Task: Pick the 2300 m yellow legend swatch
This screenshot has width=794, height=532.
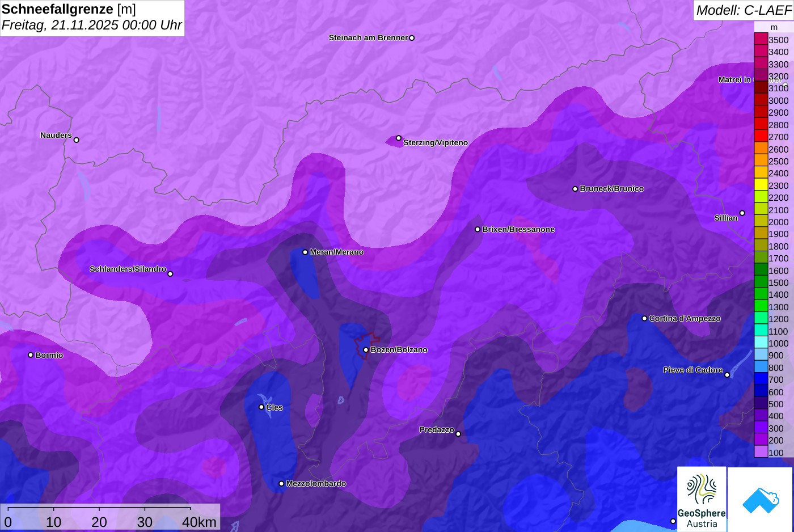Action: pyautogui.click(x=761, y=185)
